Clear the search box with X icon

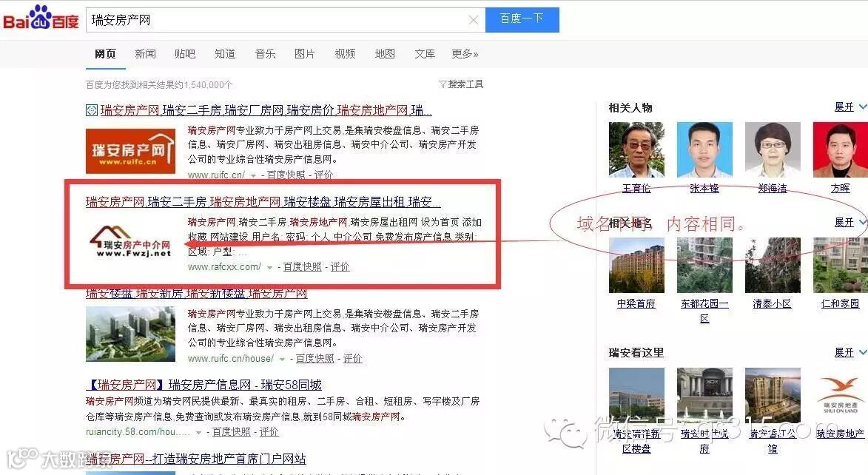coord(474,20)
